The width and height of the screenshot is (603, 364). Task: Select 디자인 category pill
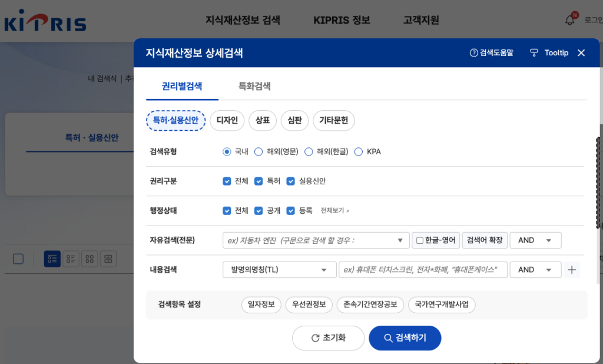tap(227, 120)
